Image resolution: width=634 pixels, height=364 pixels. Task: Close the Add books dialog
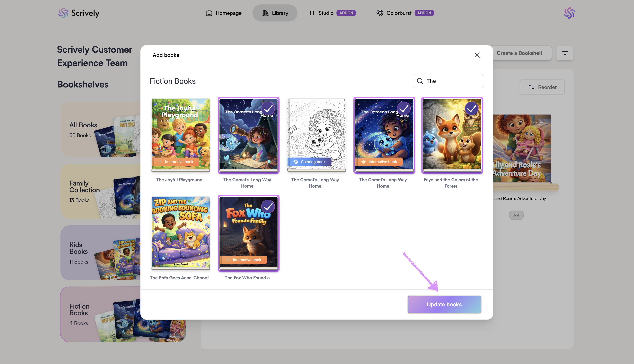477,55
